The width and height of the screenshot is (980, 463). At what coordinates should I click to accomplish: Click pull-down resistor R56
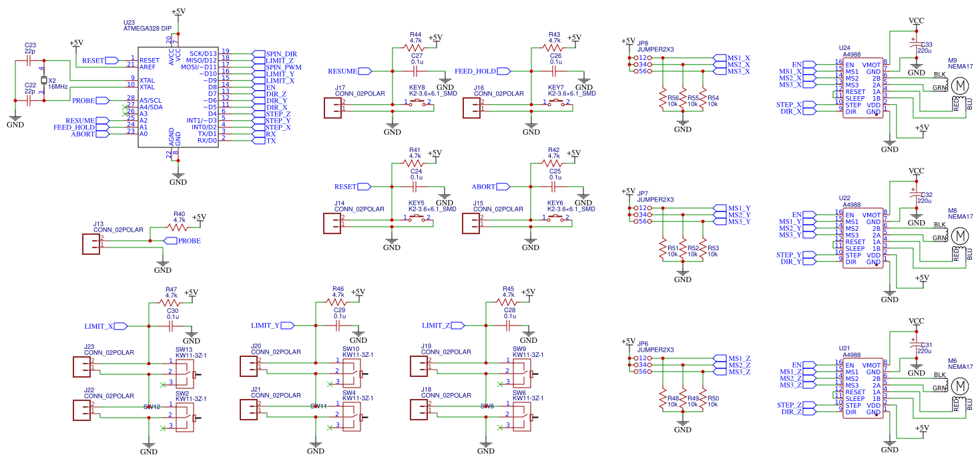pyautogui.click(x=663, y=97)
